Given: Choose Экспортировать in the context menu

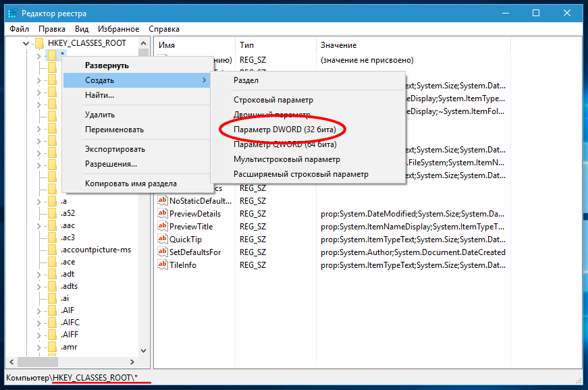Looking at the screenshot, I should coord(136,149).
